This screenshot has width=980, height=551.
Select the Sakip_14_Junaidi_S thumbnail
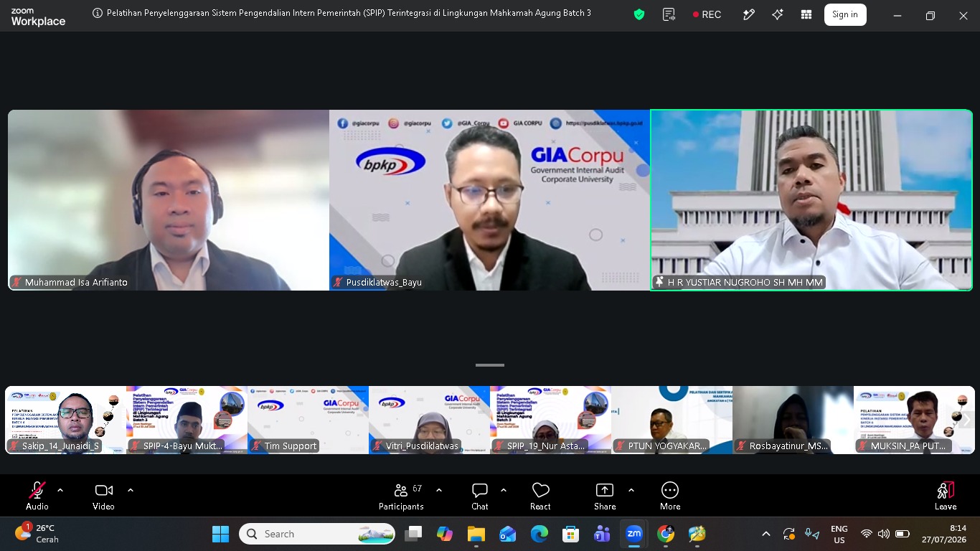tap(66, 420)
